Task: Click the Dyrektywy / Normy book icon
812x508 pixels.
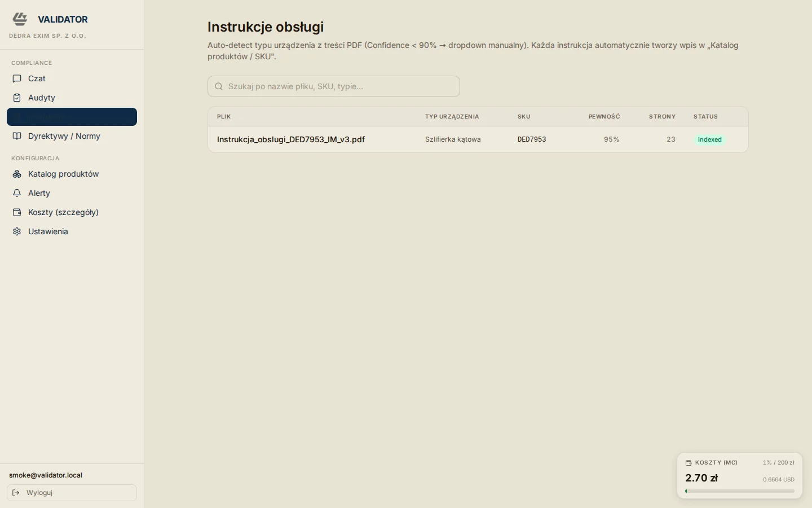Action: tap(17, 136)
